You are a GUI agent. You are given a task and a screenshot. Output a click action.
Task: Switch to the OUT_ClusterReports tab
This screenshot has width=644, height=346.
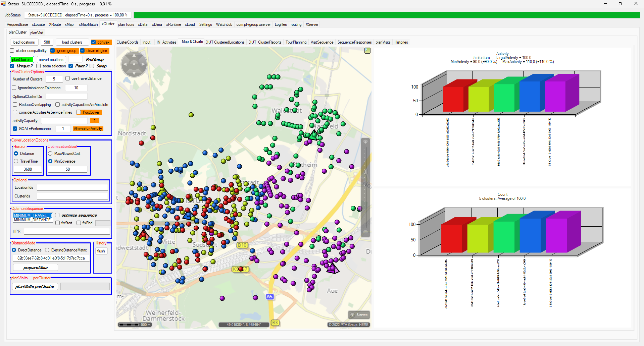coord(265,42)
